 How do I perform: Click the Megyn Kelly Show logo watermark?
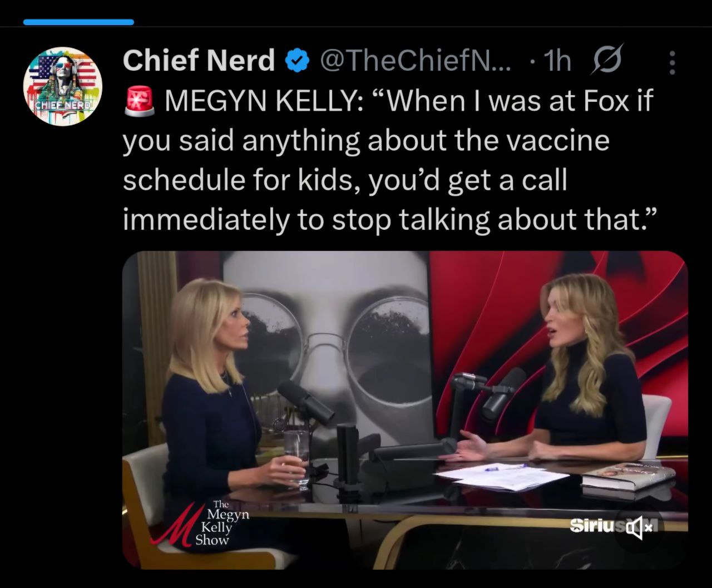[x=203, y=522]
